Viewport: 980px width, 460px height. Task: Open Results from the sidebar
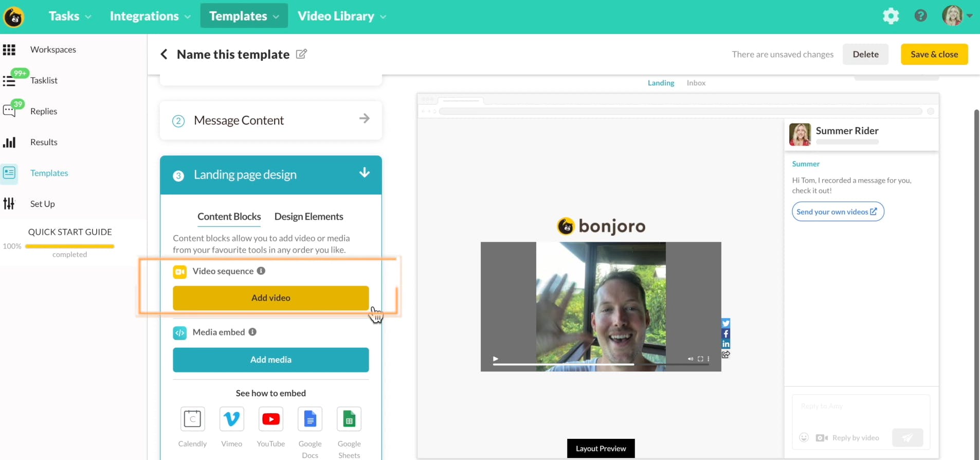point(44,142)
